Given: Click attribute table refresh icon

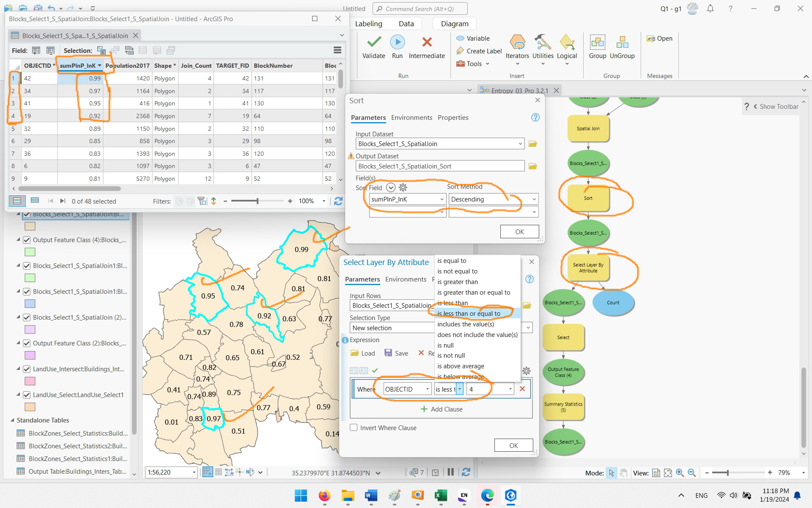Looking at the screenshot, I should (338, 202).
